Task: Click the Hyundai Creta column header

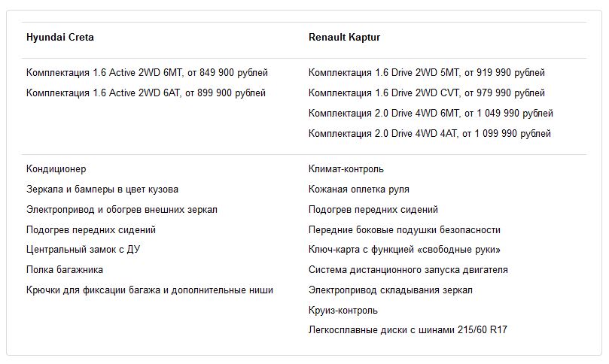Action: tap(60, 37)
